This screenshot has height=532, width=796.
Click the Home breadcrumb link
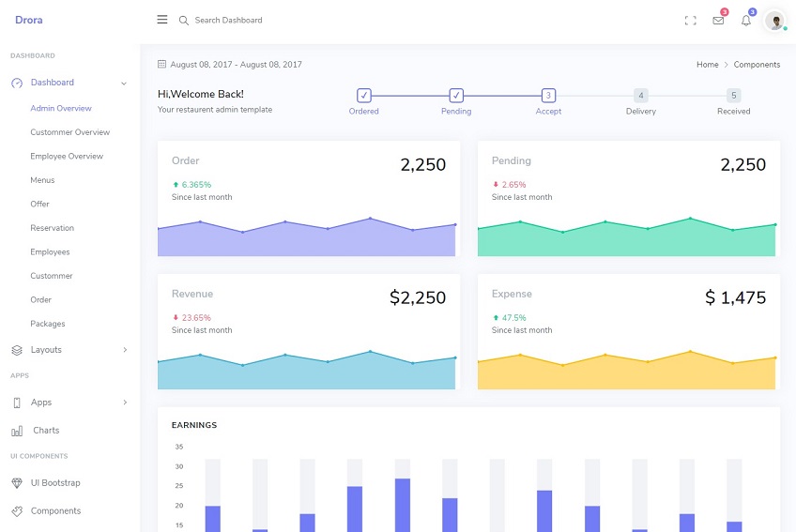[x=707, y=65]
